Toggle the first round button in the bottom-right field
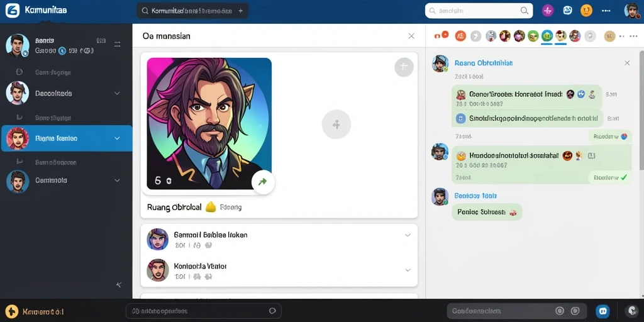This screenshot has height=322, width=644. 559,311
